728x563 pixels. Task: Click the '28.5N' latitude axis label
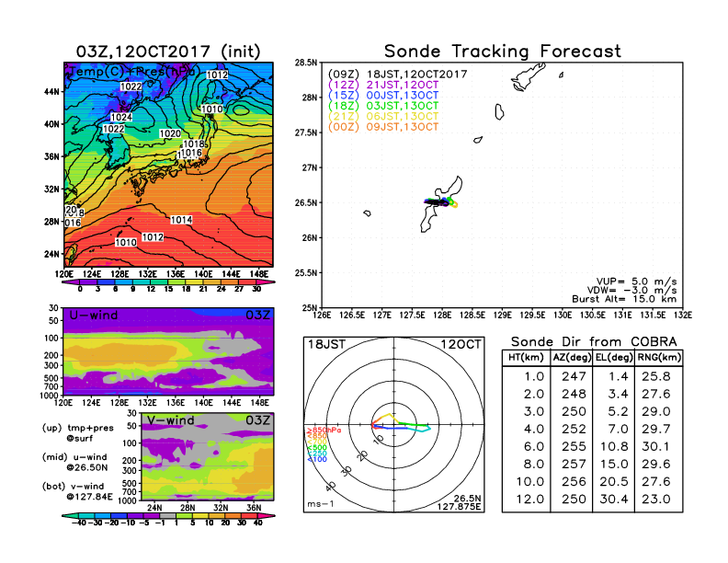tap(306, 63)
